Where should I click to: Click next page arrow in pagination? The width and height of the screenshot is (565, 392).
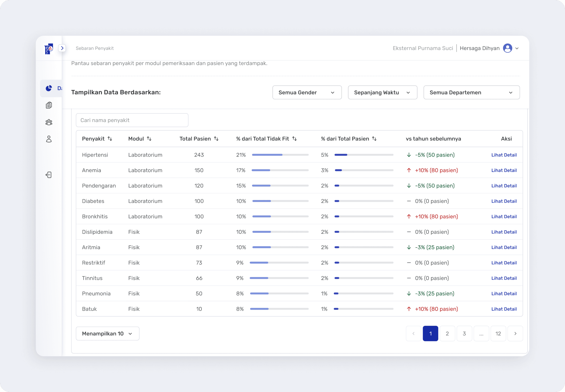click(x=515, y=333)
